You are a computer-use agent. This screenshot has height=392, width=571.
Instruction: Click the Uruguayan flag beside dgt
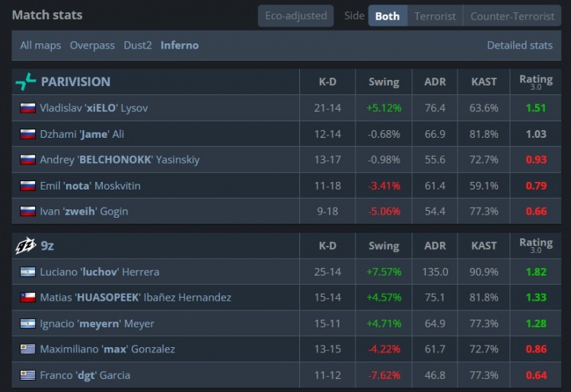click(27, 375)
